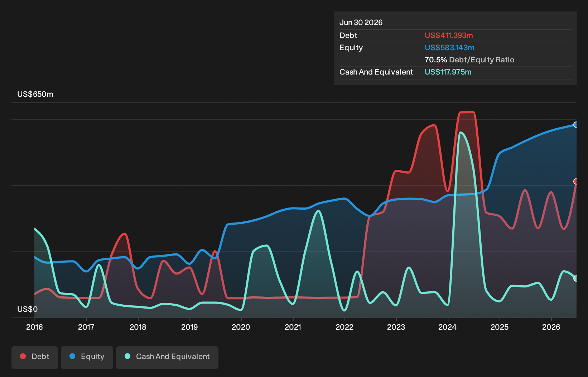
Task: Click the 2018 x-axis label
Action: 138,327
